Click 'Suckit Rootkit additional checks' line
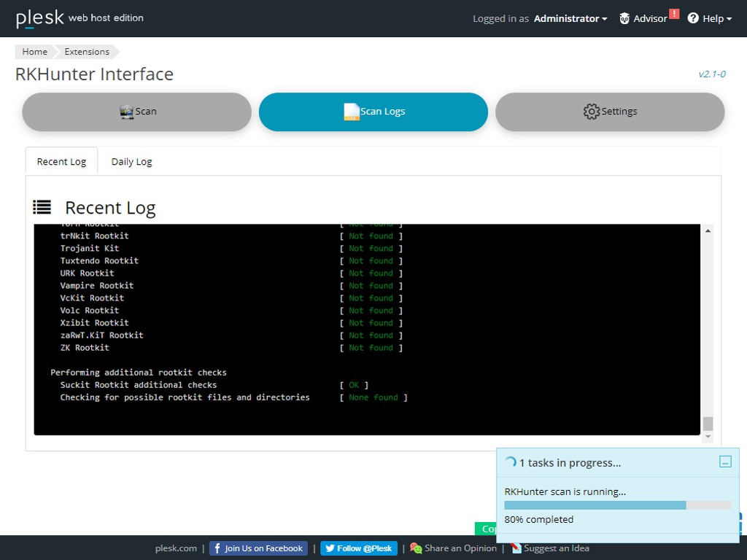The width and height of the screenshot is (747, 560). point(138,385)
